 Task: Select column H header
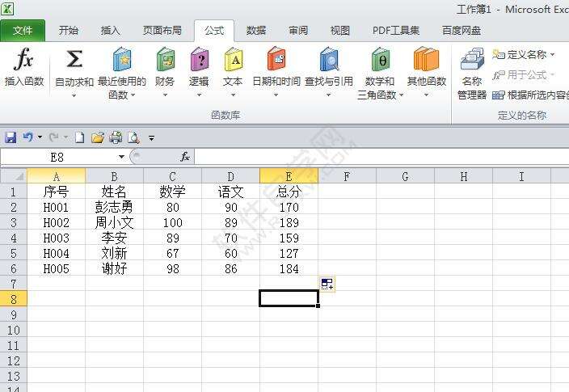[x=463, y=176]
